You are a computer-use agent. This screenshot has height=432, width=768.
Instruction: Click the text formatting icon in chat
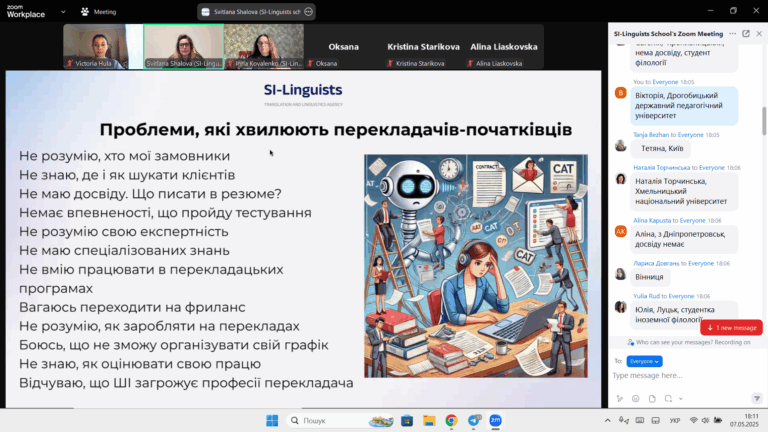(x=620, y=399)
